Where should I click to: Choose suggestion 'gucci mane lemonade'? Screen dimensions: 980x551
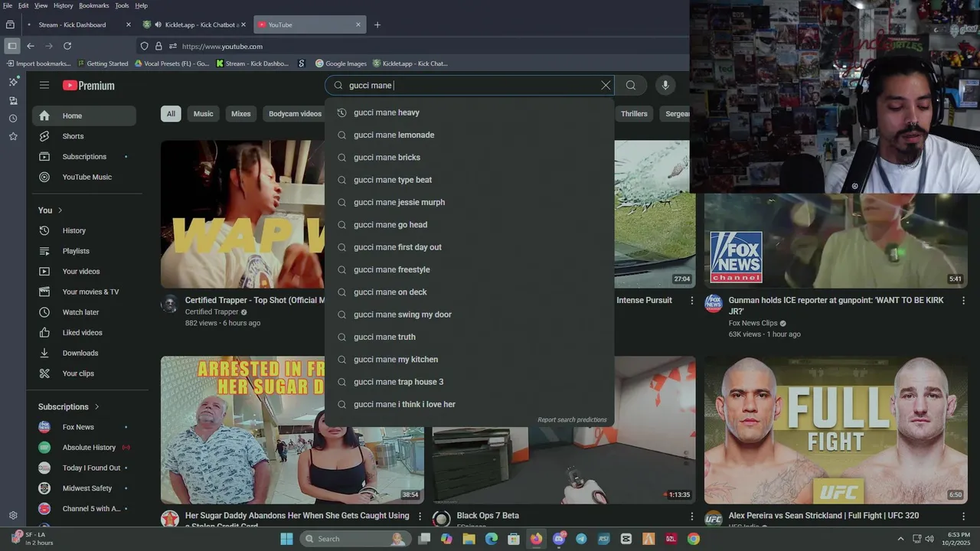point(469,135)
